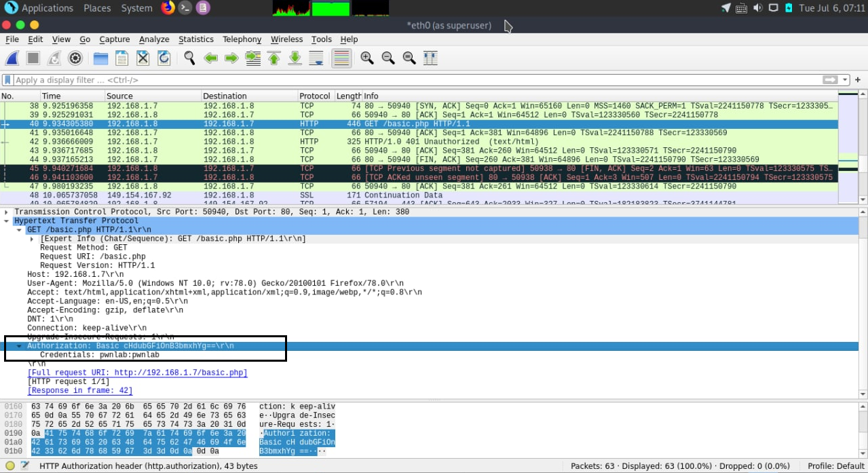
Task: Apply the display filter arrow button
Action: pos(830,80)
